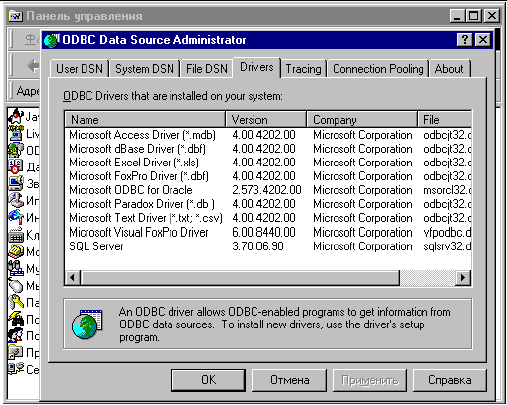Maximize the Панель управления window
Viewport: 507px width, 405px height.
coord(474,16)
